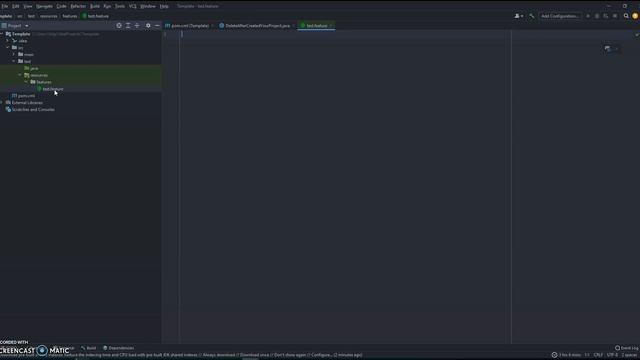
Task: Open the Refactor menu
Action: tap(78, 6)
